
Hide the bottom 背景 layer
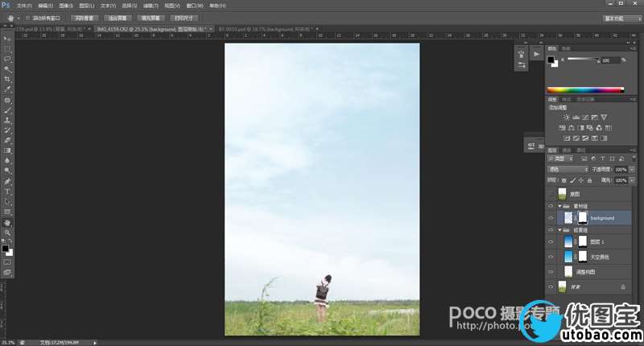pos(551,287)
